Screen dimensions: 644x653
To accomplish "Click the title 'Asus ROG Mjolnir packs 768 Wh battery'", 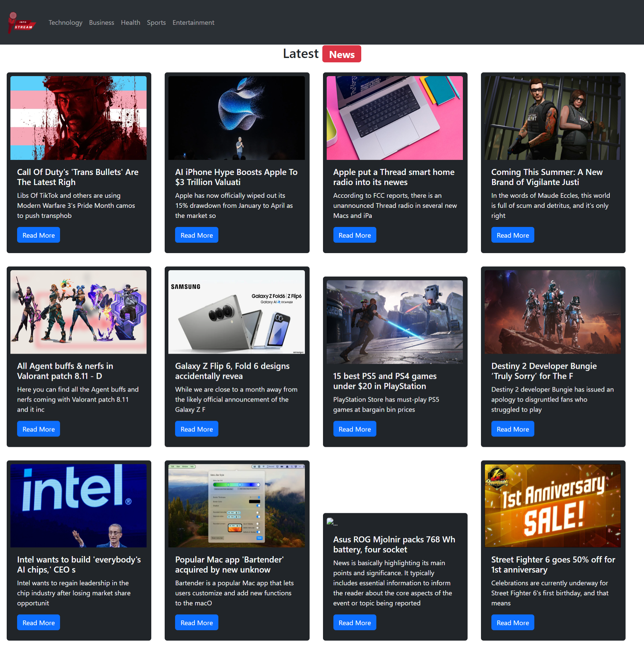I will [394, 544].
